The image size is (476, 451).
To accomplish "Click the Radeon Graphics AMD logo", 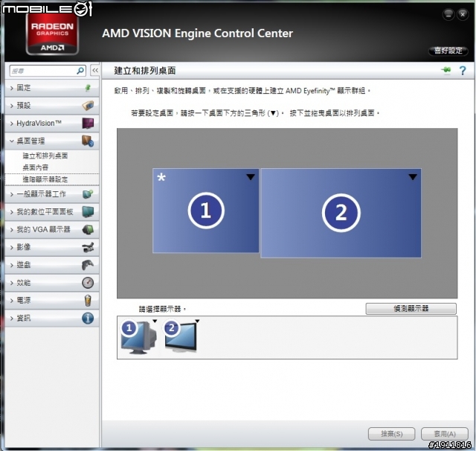I will (52, 35).
